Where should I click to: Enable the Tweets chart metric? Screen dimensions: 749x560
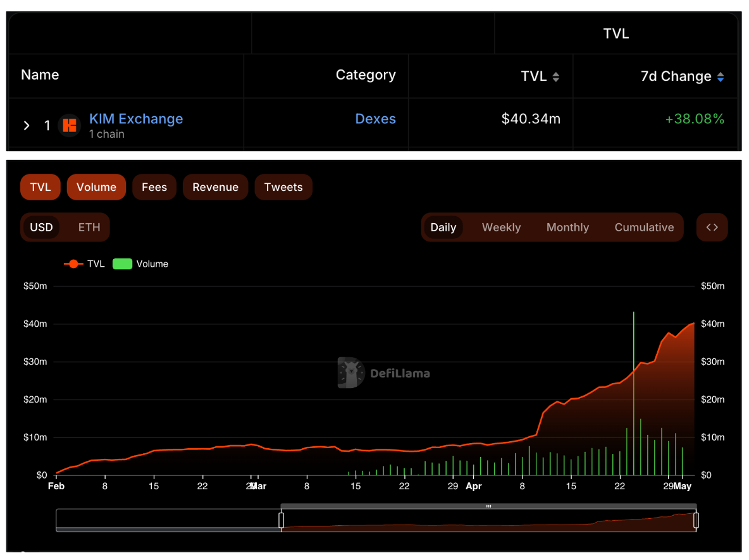pyautogui.click(x=283, y=187)
